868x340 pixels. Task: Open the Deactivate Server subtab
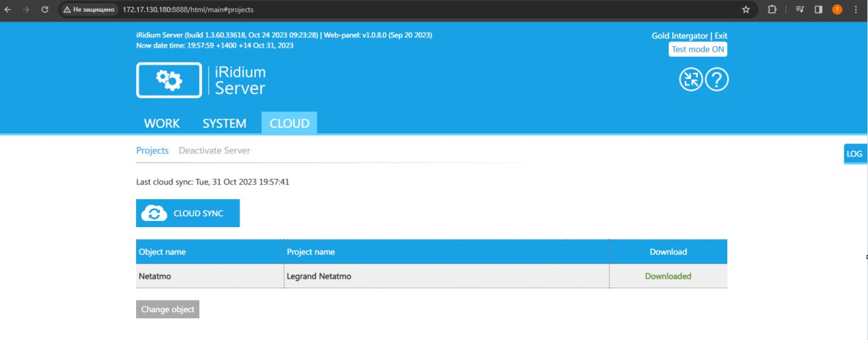pyautogui.click(x=214, y=150)
